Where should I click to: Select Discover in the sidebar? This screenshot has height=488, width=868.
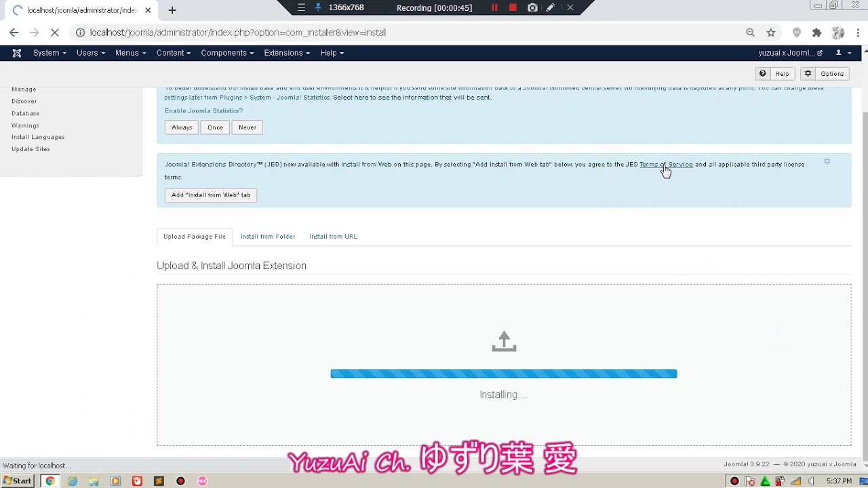coord(24,102)
